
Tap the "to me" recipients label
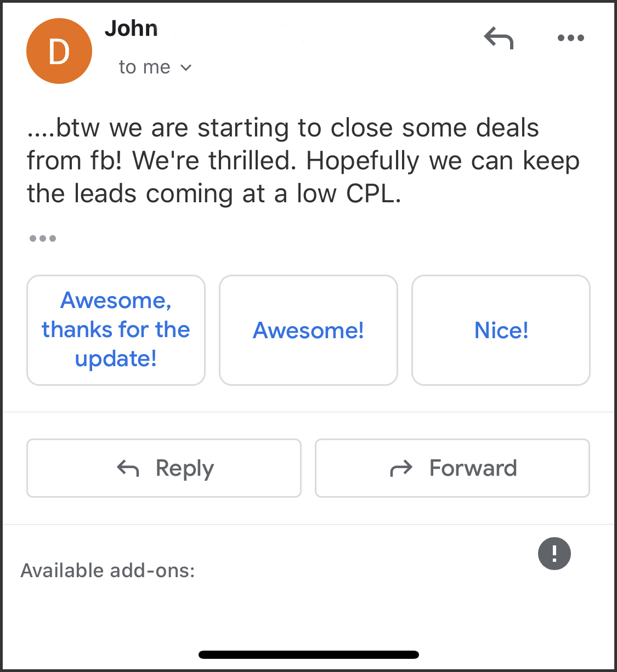pyautogui.click(x=145, y=67)
